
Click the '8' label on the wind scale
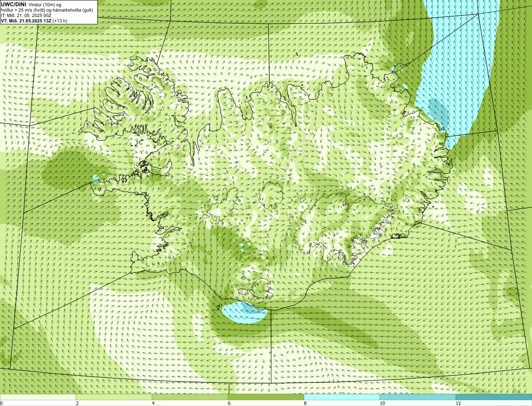305,403
